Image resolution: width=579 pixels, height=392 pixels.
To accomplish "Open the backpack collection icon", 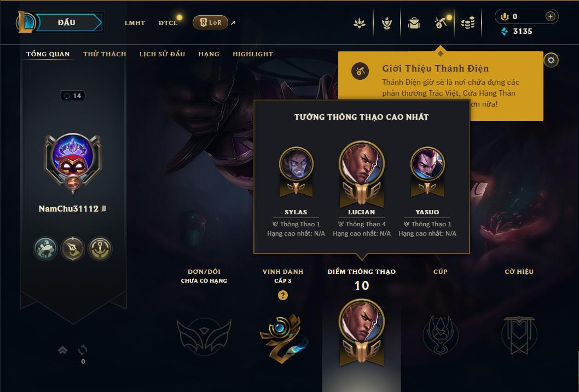I will click(414, 23).
